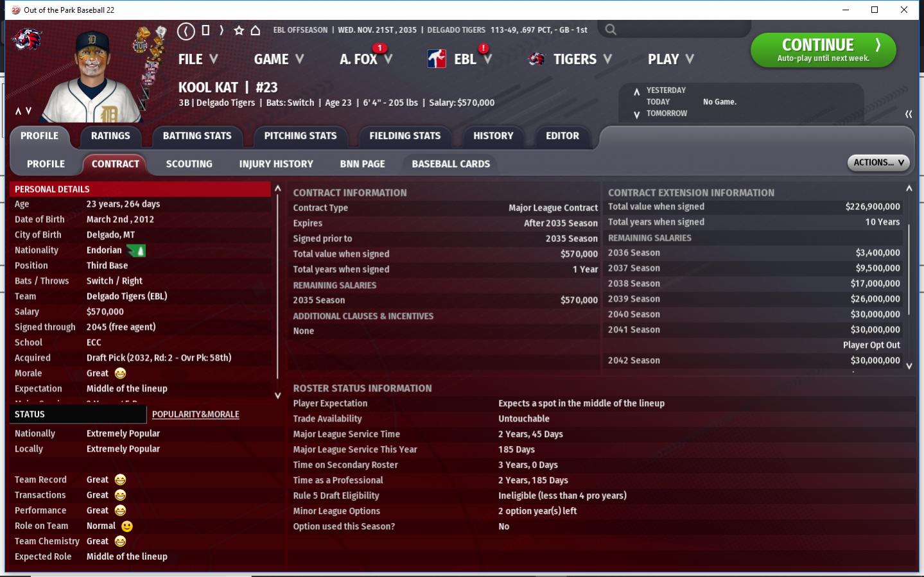Screen dimensions: 924x577
Task: Click the POPULARITY&MORALE link
Action: (195, 415)
